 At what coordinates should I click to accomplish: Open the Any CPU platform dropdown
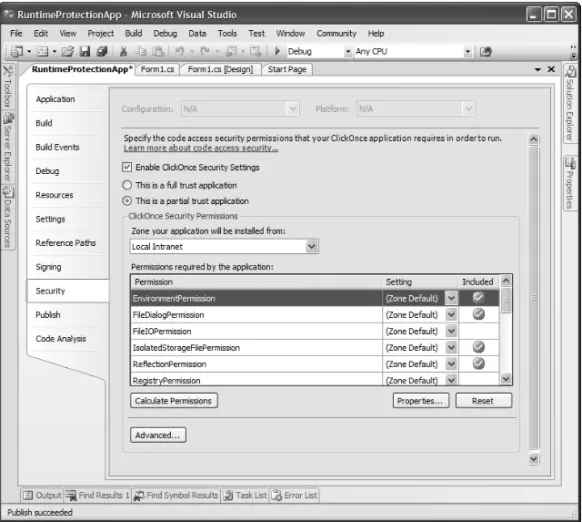[468, 52]
